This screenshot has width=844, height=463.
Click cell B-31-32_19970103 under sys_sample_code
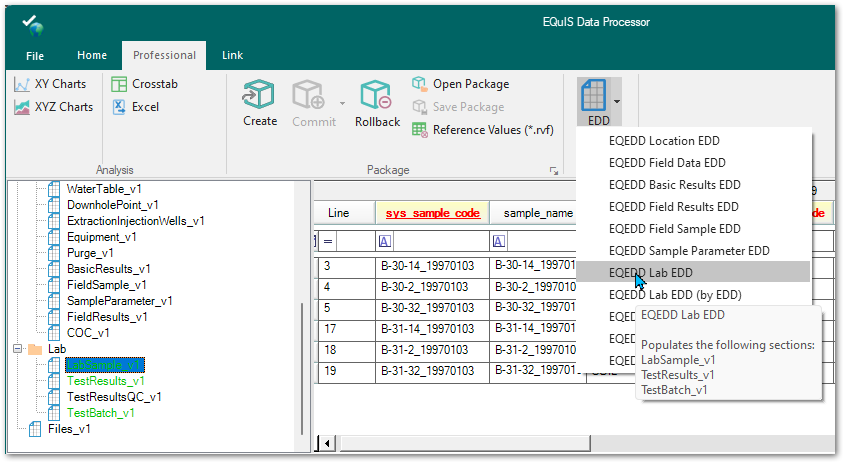tap(432, 371)
